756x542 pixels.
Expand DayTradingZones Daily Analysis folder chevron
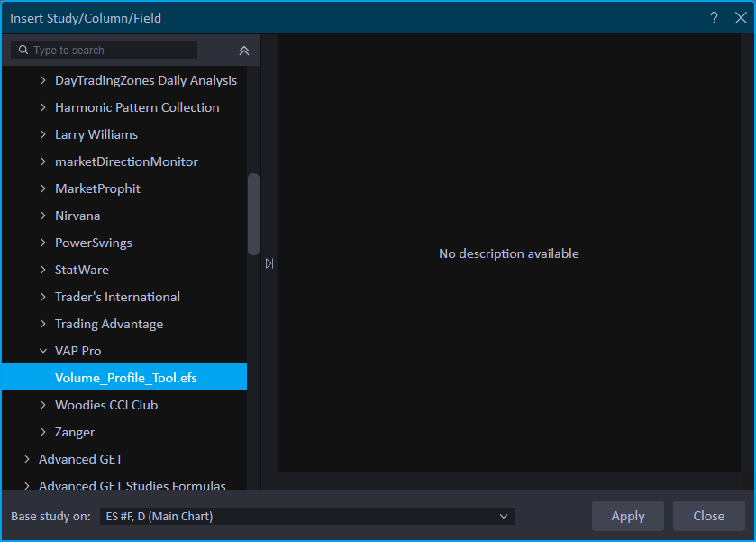pos(43,80)
